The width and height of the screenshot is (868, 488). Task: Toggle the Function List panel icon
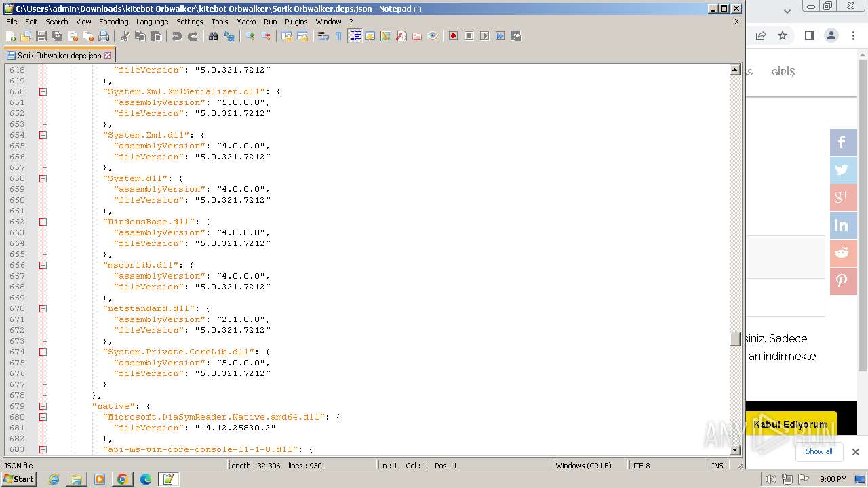401,36
